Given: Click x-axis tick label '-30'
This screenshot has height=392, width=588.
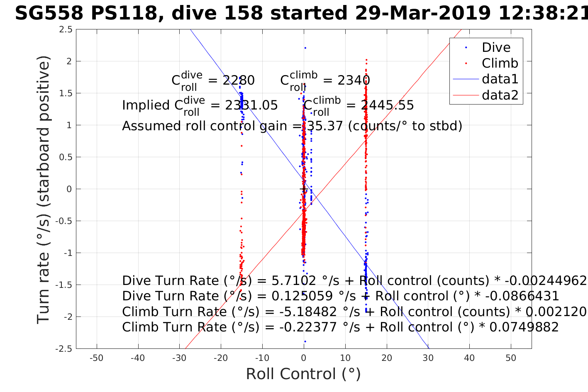Looking at the screenshot, I should click(x=179, y=358).
